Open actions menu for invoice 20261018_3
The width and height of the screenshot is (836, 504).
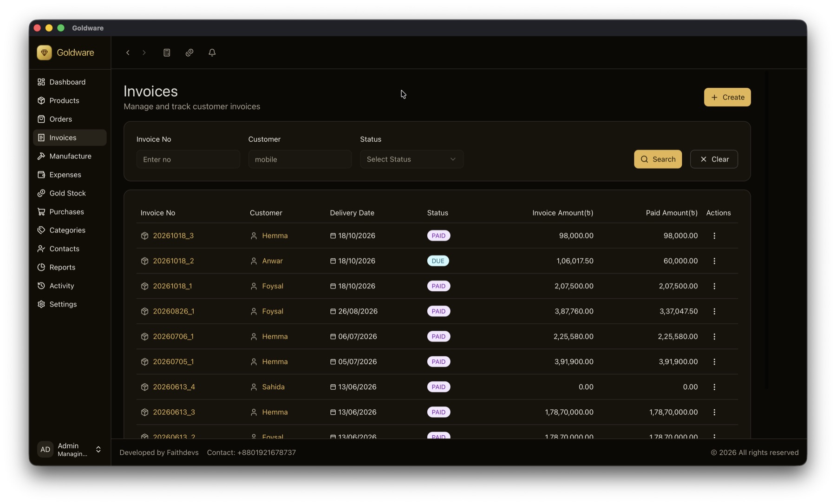click(714, 236)
